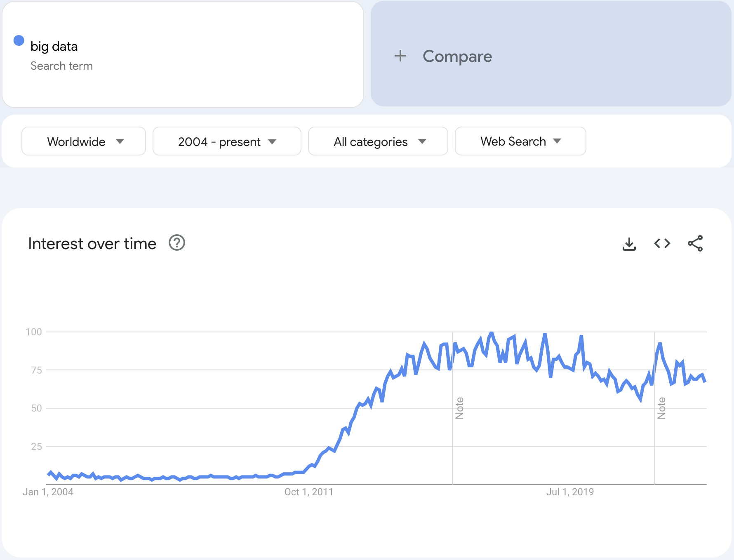Viewport: 734px width, 560px height.
Task: Expand the 2004 - present time range
Action: (227, 141)
